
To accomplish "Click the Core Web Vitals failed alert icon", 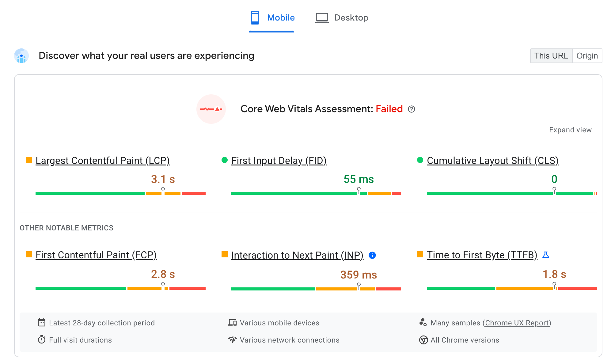I will pyautogui.click(x=212, y=109).
